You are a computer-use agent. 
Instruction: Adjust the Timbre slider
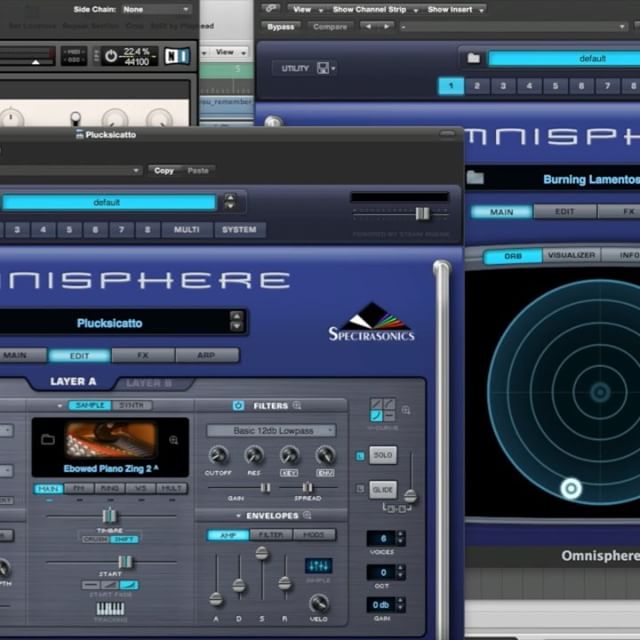coord(109,516)
